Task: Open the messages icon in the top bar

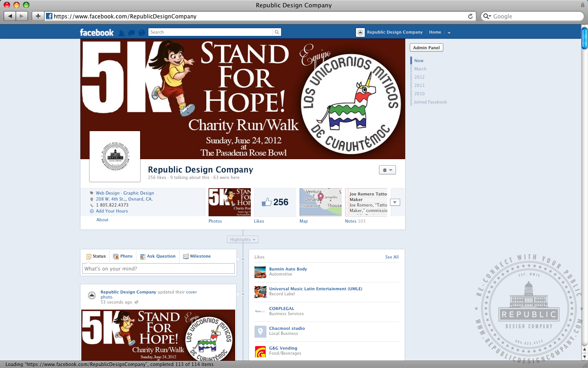Action: [131, 33]
